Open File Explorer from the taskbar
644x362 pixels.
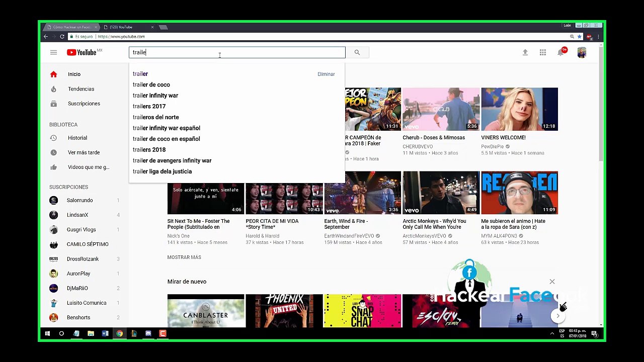point(91,333)
